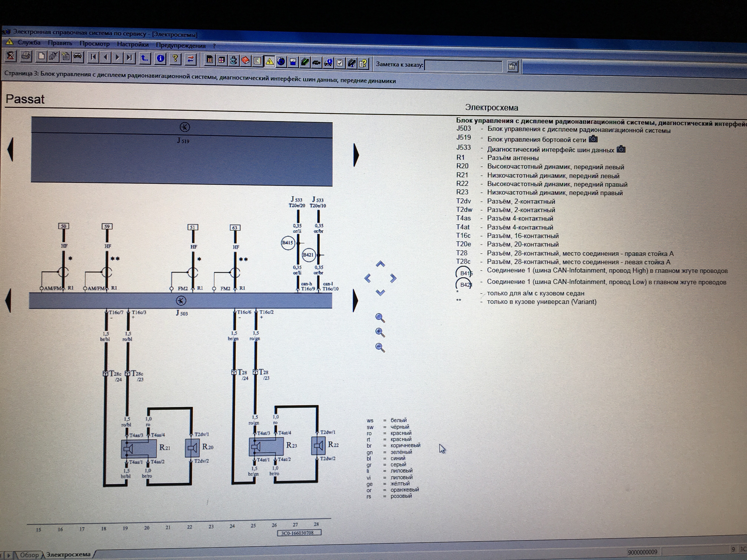Click the next page arrow in toolbar
Image resolution: width=747 pixels, height=560 pixels.
(117, 57)
